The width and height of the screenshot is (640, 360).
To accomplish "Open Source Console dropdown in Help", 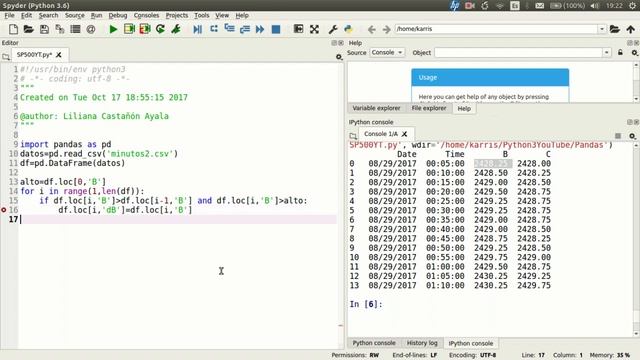I will click(387, 53).
